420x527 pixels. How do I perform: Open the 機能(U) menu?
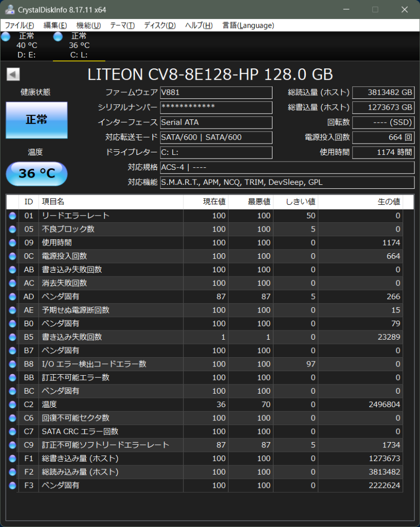[x=88, y=25]
